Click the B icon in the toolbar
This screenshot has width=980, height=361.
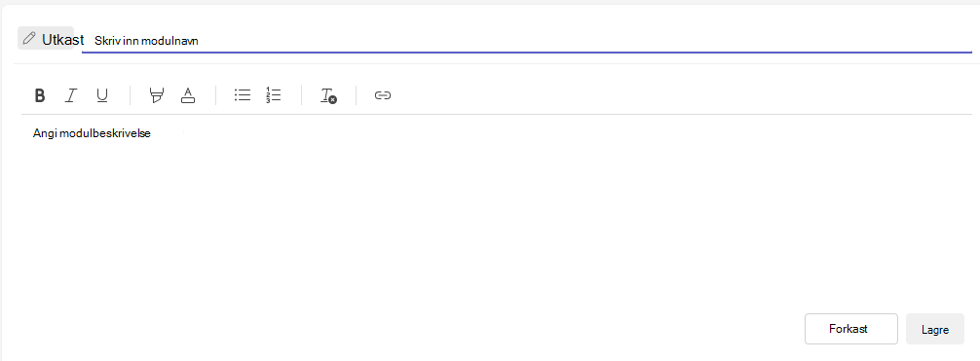point(40,95)
